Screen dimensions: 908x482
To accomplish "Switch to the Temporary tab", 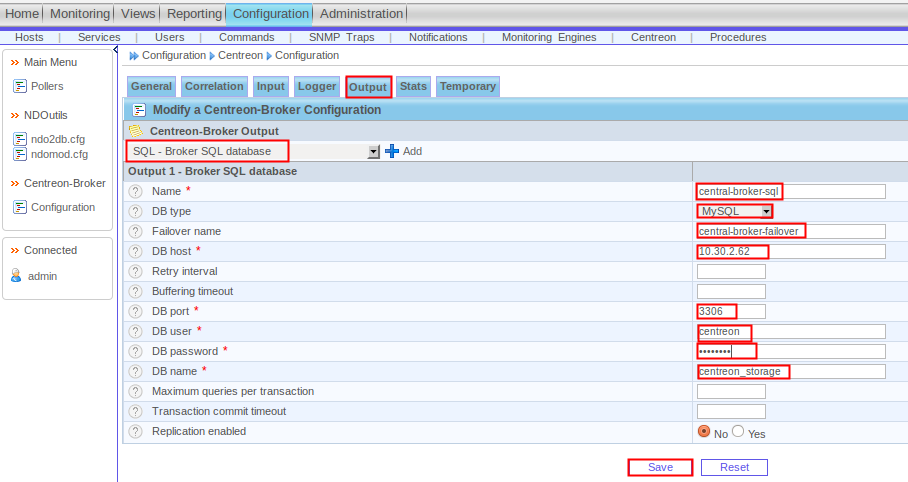I will (467, 86).
